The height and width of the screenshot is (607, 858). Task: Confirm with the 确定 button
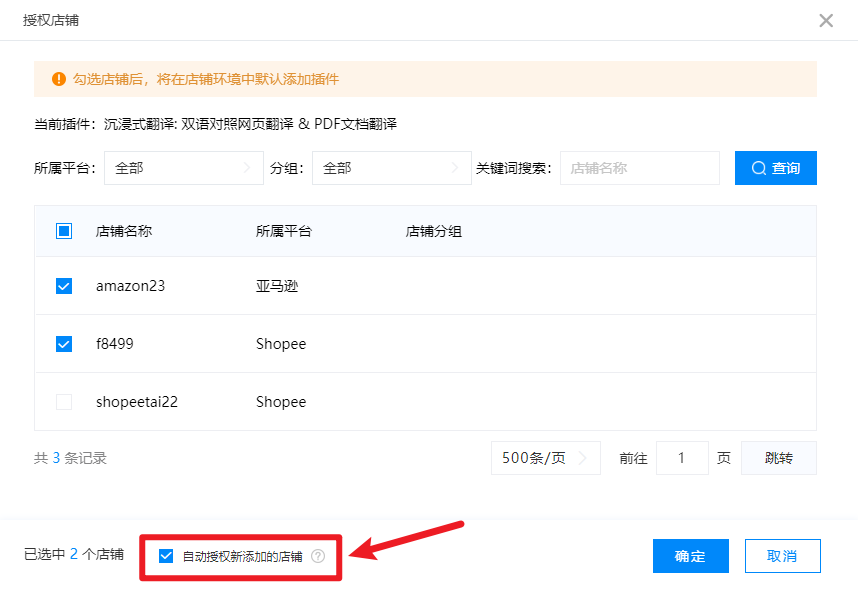(690, 556)
